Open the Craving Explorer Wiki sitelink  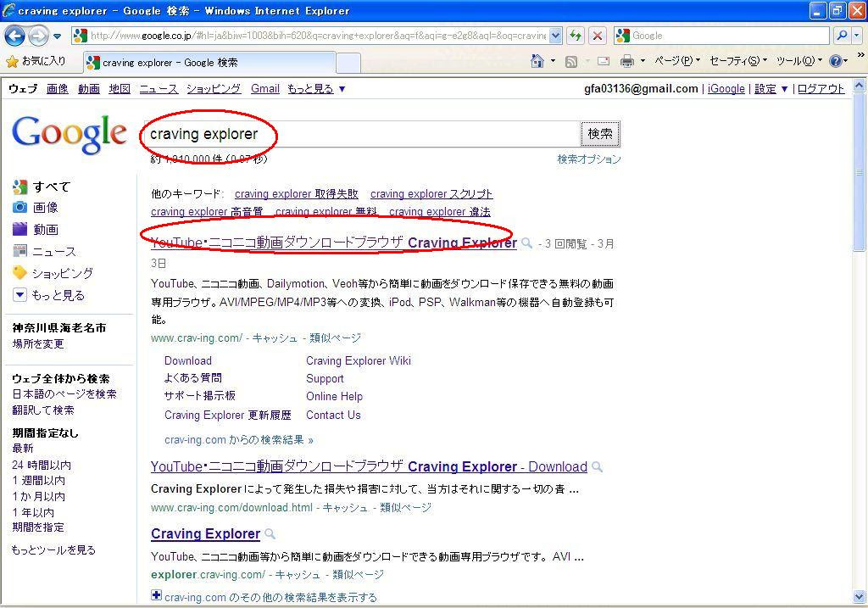point(359,360)
